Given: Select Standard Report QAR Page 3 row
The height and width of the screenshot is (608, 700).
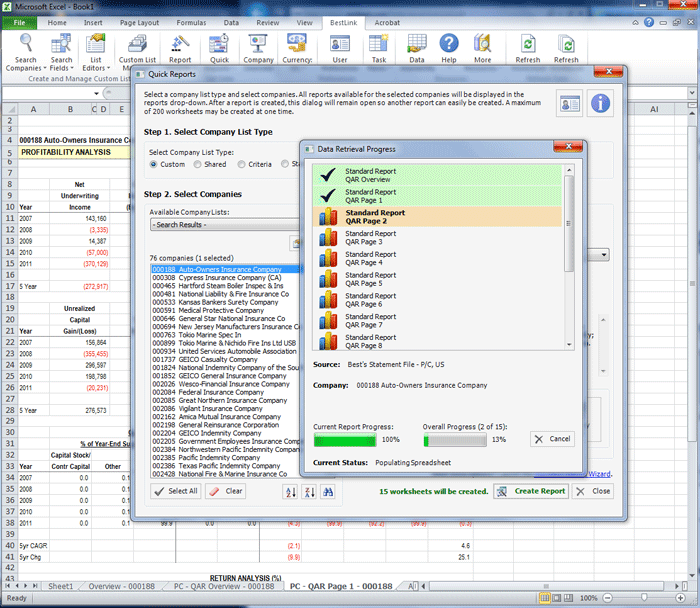Looking at the screenshot, I should [438, 237].
